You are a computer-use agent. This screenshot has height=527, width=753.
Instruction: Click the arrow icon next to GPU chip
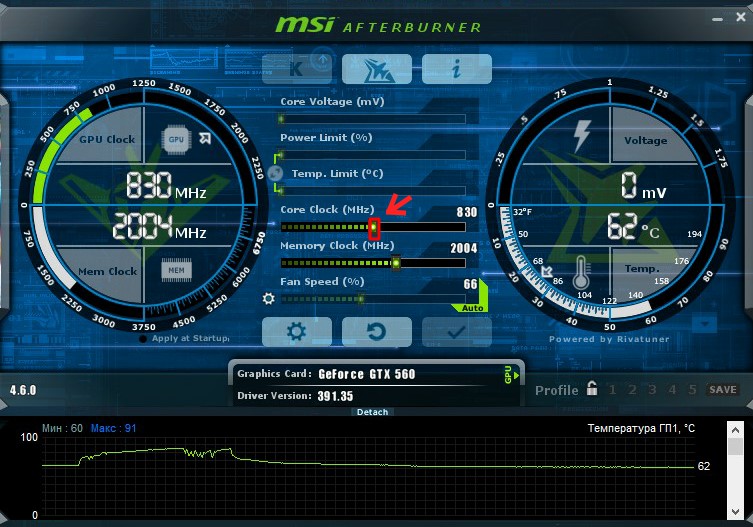[205, 139]
